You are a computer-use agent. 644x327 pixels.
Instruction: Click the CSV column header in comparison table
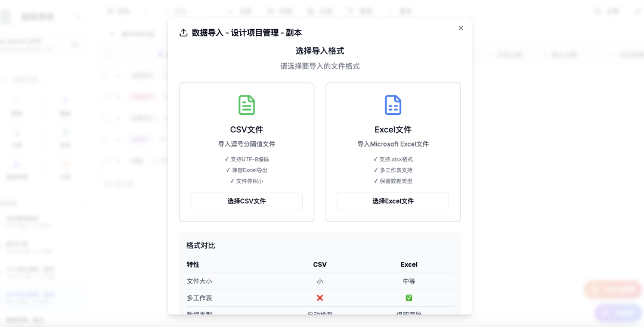click(x=320, y=264)
